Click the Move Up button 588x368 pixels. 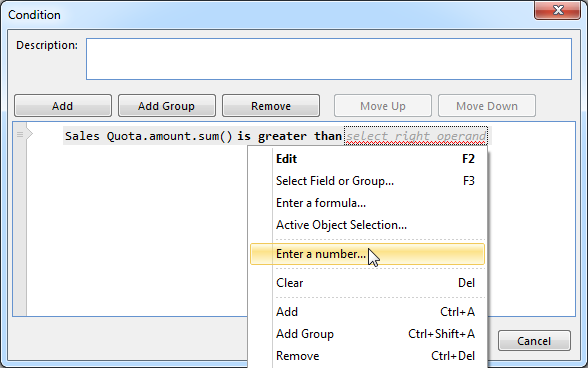coord(382,106)
